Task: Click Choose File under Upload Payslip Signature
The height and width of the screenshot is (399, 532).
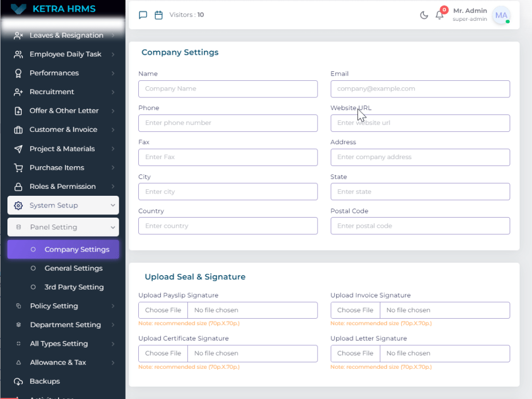Action: pos(163,310)
